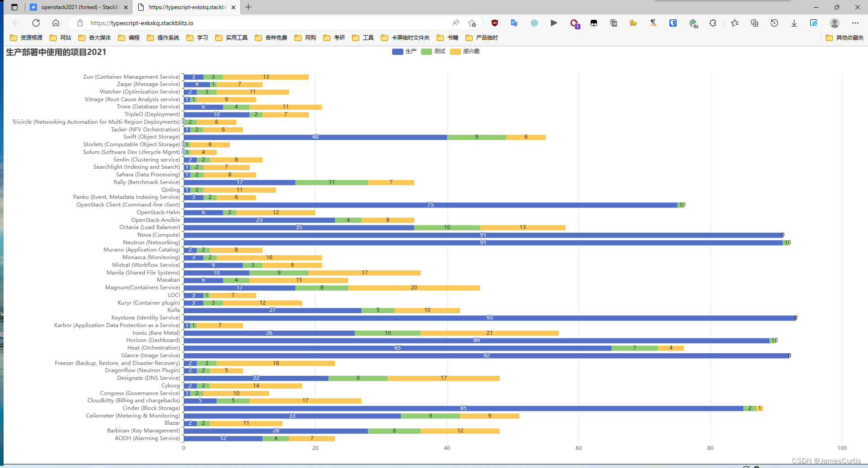Select the active typescript-exkskq tab
The image size is (868, 468).
tap(185, 7)
